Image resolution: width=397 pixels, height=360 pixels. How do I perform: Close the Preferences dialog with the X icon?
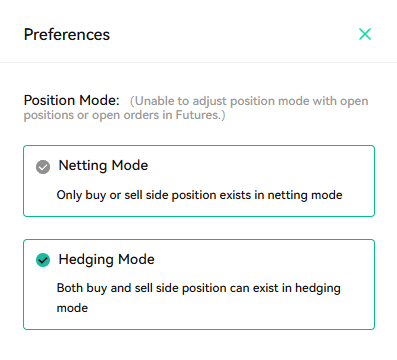pyautogui.click(x=365, y=34)
